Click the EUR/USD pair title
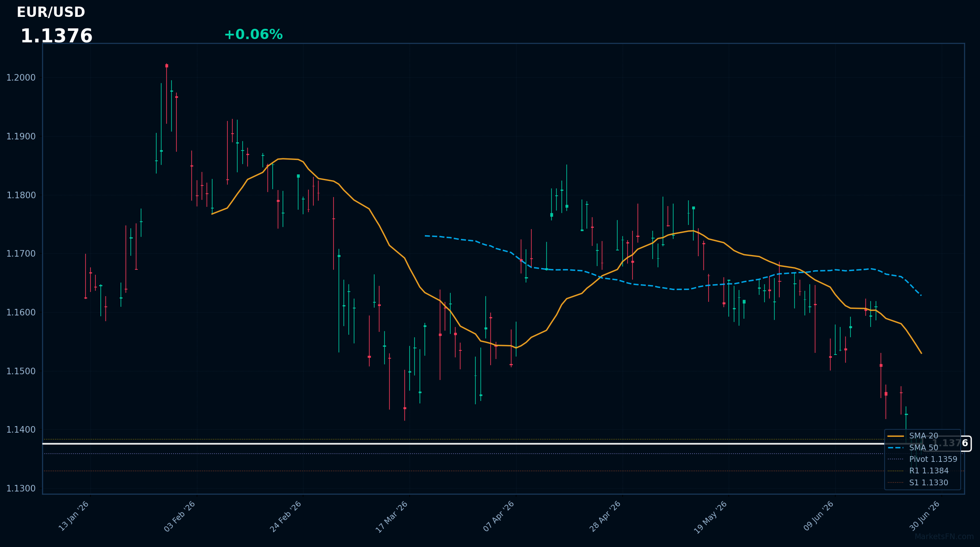 pyautogui.click(x=51, y=12)
